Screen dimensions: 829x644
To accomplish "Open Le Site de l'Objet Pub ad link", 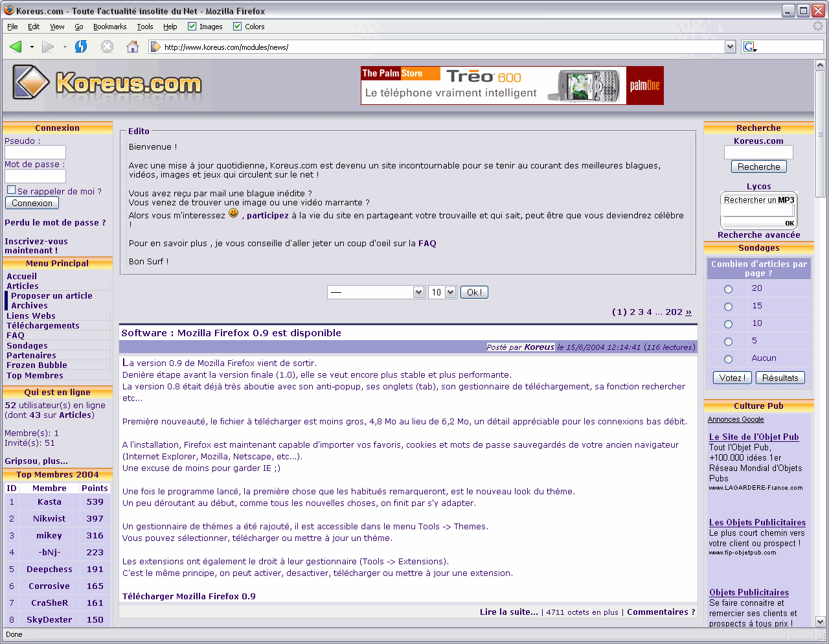I will click(754, 437).
